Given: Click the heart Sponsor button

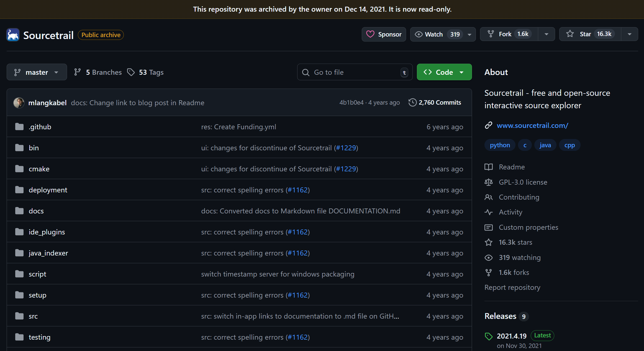Looking at the screenshot, I should pos(384,34).
